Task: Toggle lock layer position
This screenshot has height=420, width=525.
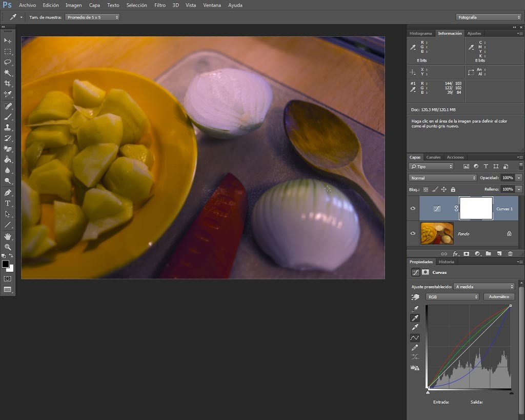Action: [444, 190]
